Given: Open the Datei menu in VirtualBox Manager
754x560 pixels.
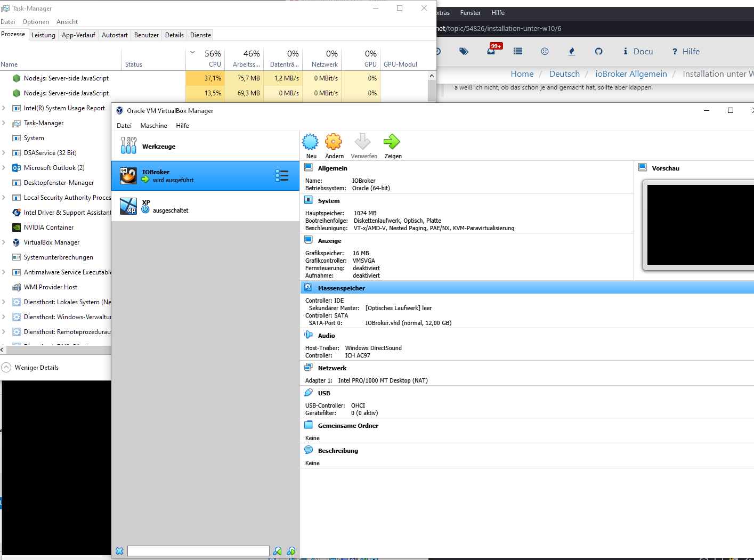Looking at the screenshot, I should click(124, 126).
